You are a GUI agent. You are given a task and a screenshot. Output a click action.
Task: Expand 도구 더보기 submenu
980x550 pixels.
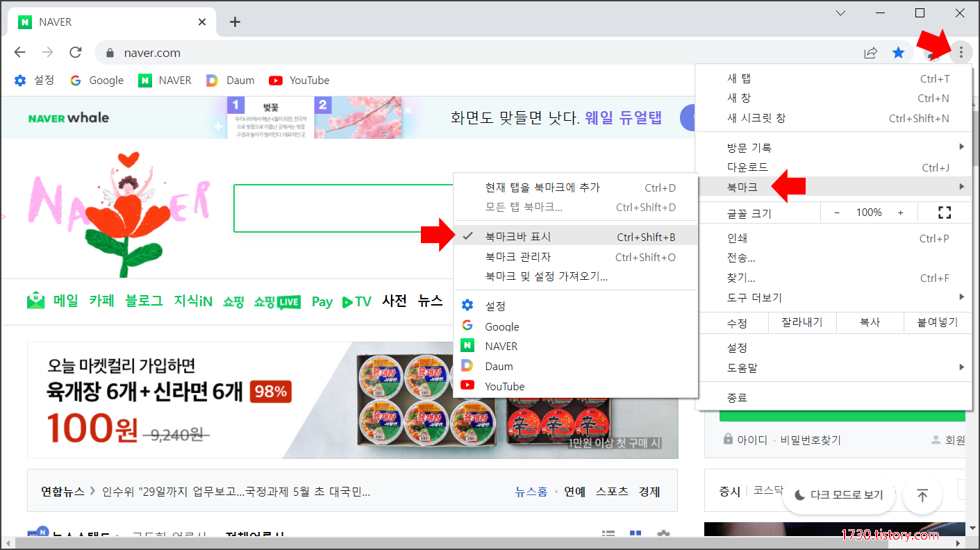[833, 297]
